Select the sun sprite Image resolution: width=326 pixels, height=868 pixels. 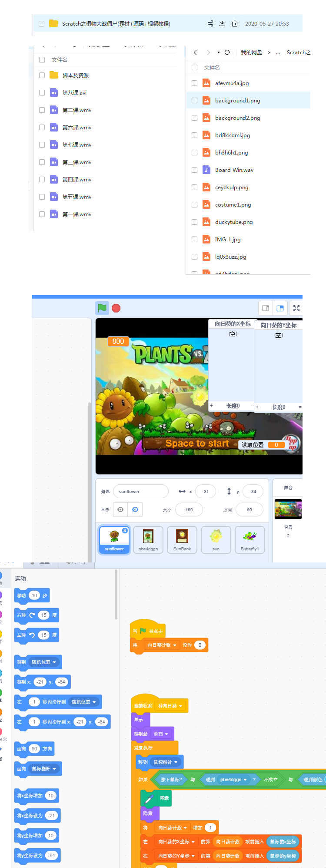pyautogui.click(x=216, y=540)
